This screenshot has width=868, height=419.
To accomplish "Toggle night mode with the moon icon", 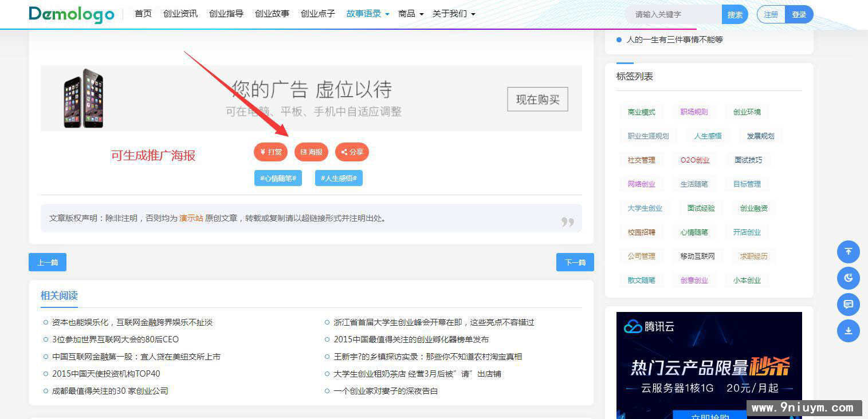I will [x=849, y=278].
